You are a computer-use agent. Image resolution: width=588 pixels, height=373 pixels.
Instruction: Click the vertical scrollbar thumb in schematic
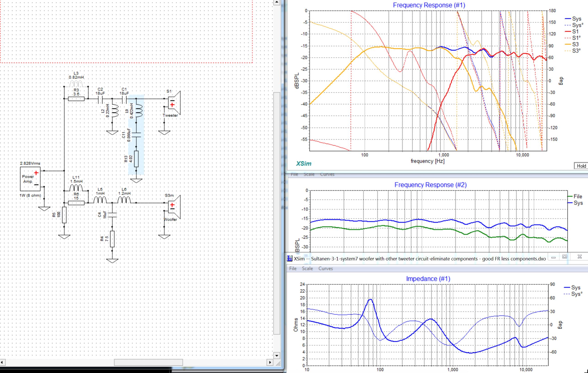click(277, 213)
